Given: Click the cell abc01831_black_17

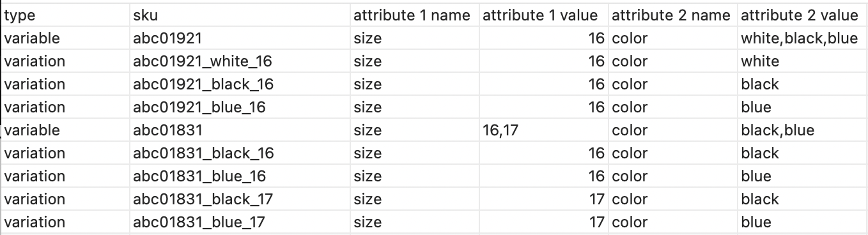Looking at the screenshot, I should pos(240,199).
